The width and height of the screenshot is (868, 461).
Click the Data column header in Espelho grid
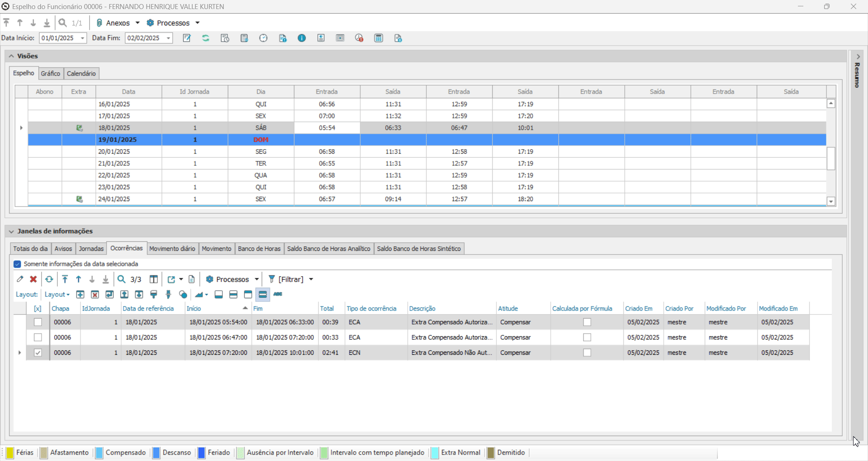[x=129, y=92]
